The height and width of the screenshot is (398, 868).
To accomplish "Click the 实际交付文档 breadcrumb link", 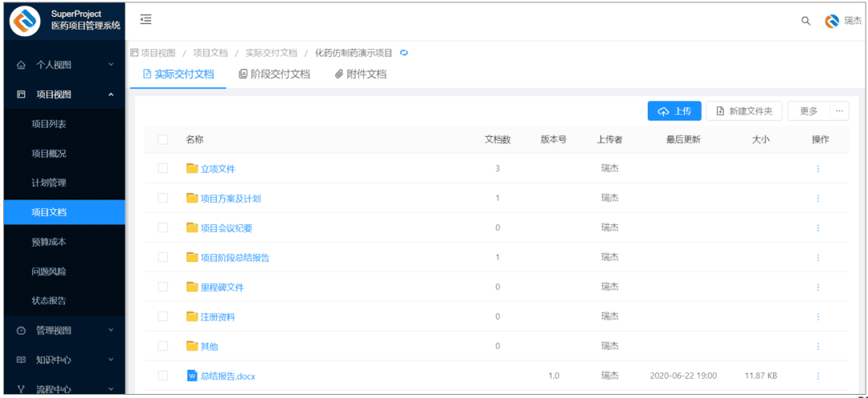I will point(272,53).
